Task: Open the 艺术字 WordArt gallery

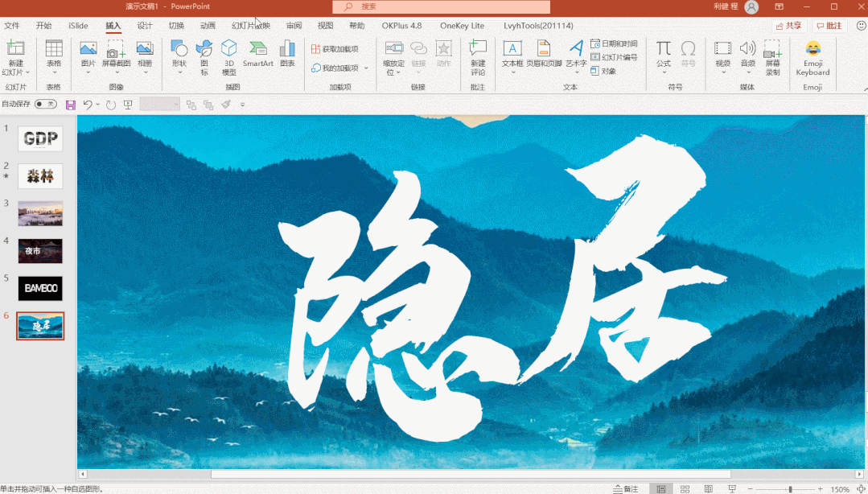Action: pyautogui.click(x=576, y=58)
